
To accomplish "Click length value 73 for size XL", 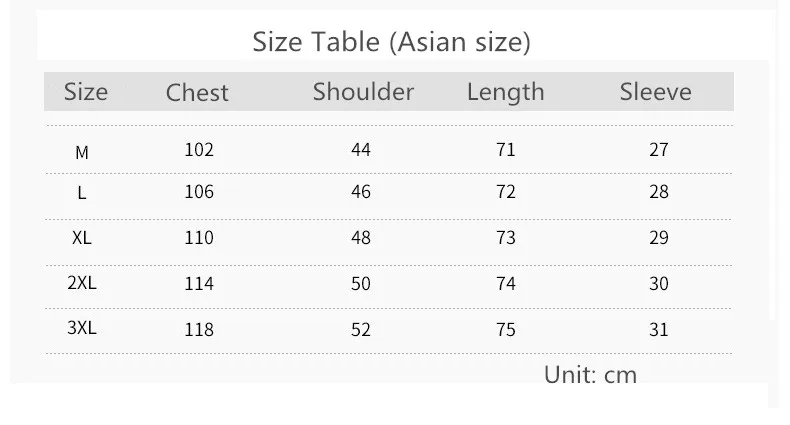I will (506, 238).
